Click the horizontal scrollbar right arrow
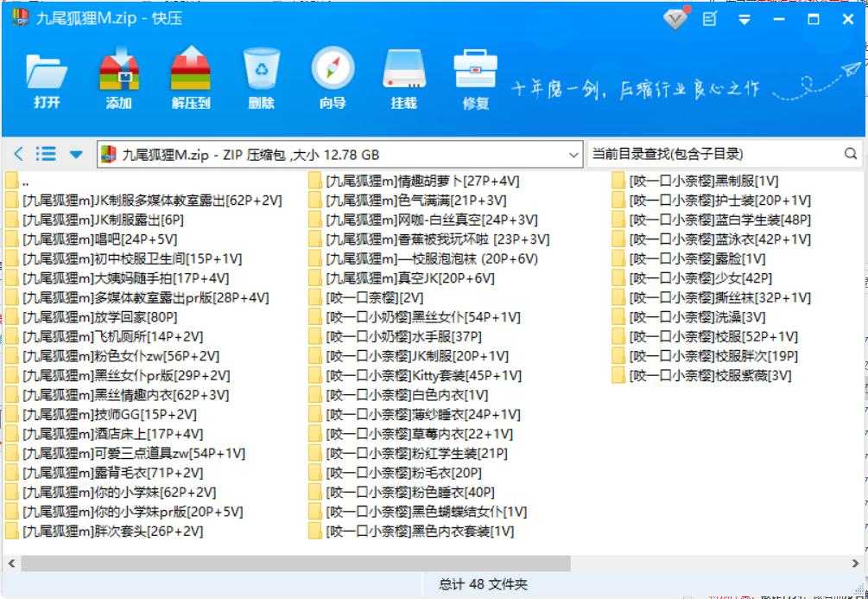This screenshot has width=868, height=599. click(x=855, y=564)
